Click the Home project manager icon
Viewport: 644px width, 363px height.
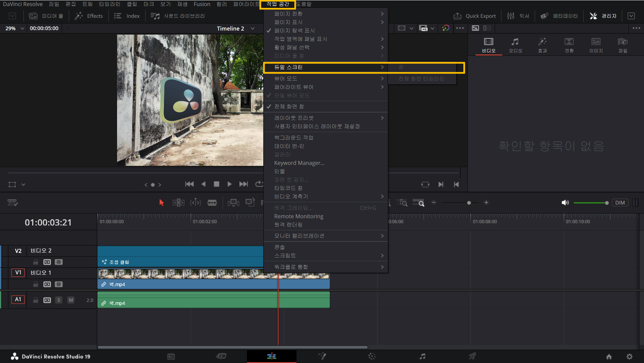pyautogui.click(x=609, y=357)
